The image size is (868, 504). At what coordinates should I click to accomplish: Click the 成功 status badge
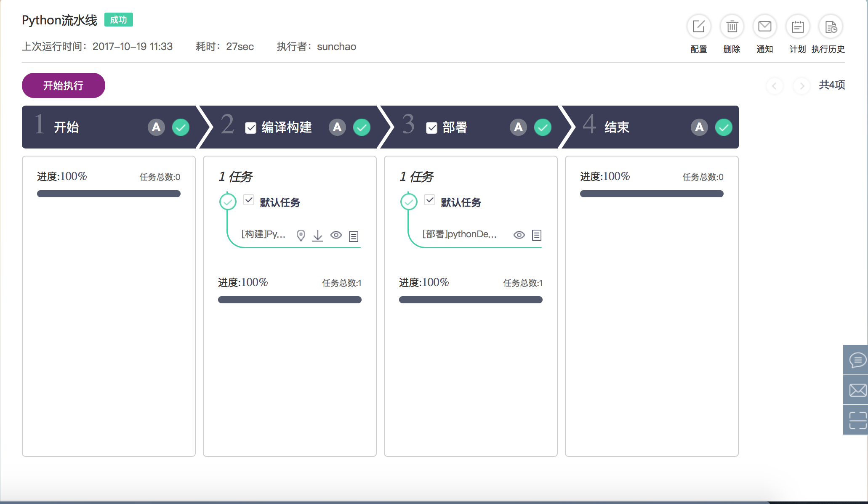pyautogui.click(x=119, y=20)
